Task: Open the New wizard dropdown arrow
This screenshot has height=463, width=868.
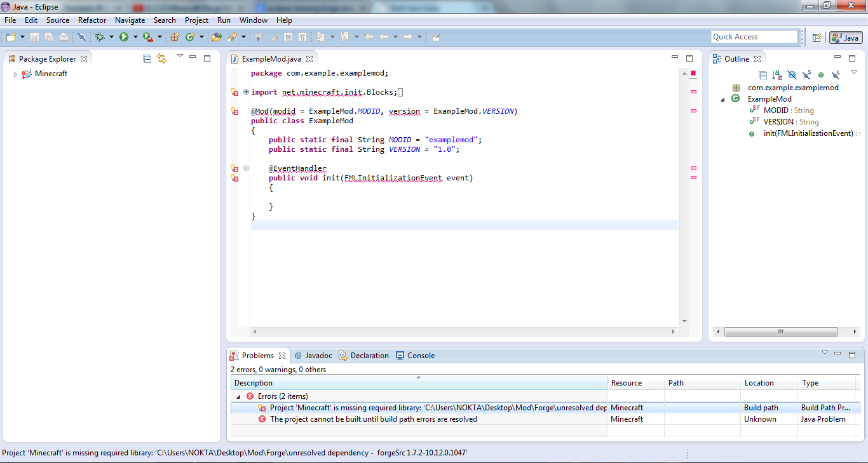Action: [x=22, y=37]
